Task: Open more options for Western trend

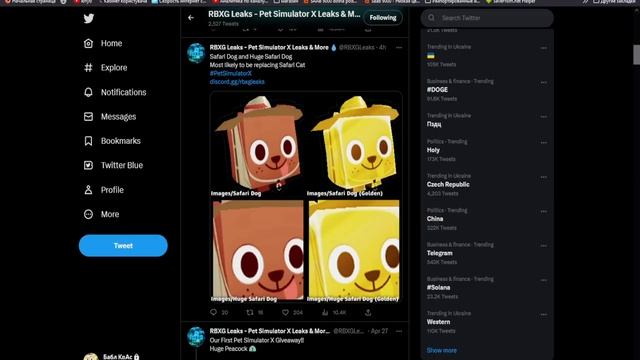Action: pyautogui.click(x=544, y=315)
